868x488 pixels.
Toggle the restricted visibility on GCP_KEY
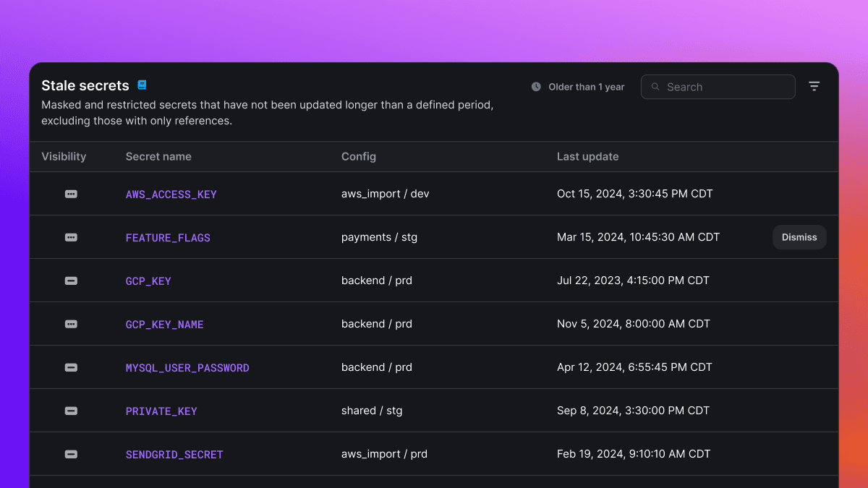click(70, 281)
